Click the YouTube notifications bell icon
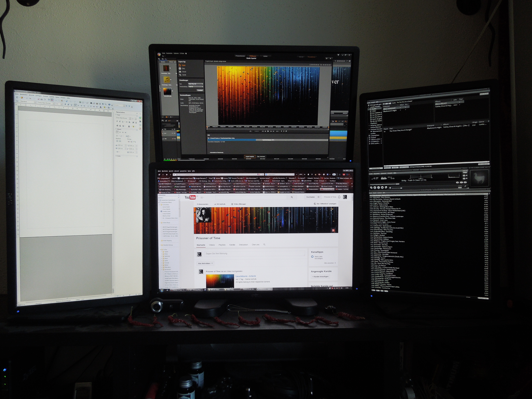Screen dimensions: 532x399 (339, 197)
